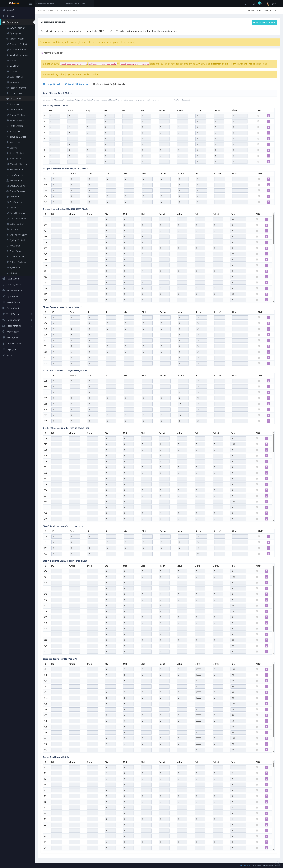Switch to the Simya Türleri tab
283x868 pixels.
[x=51, y=84]
